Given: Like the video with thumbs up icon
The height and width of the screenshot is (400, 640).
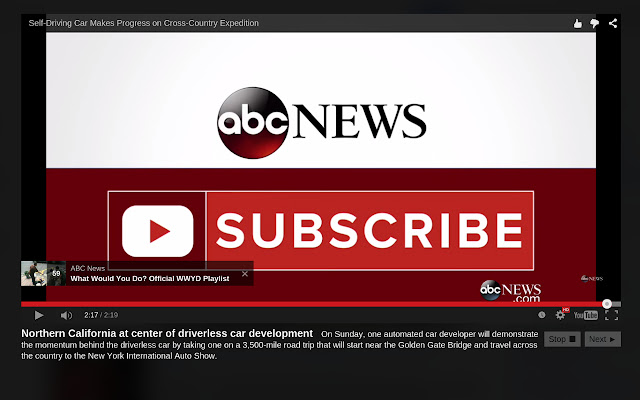Looking at the screenshot, I should (x=578, y=24).
